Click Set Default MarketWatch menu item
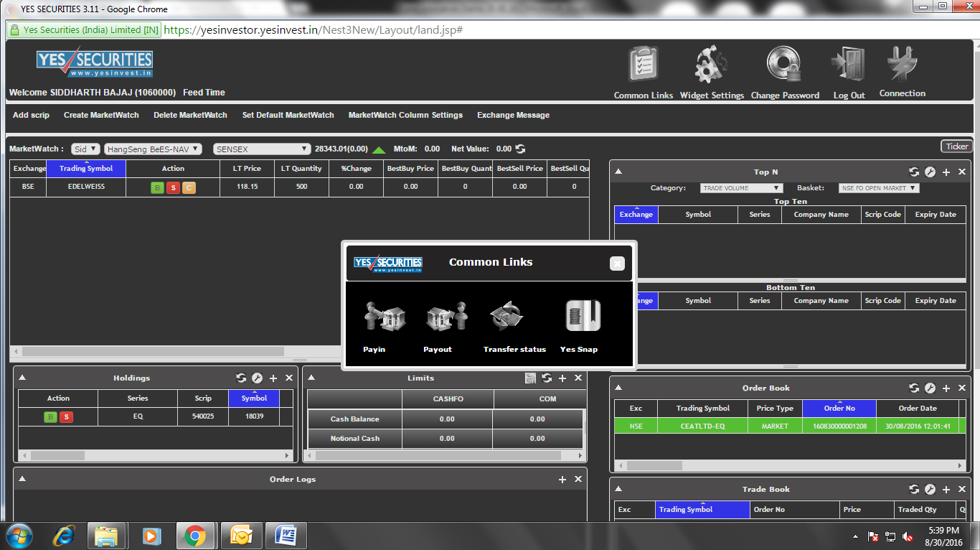 tap(288, 115)
